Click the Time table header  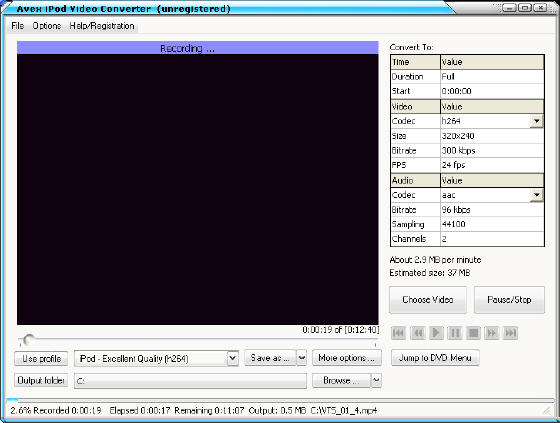click(x=415, y=62)
